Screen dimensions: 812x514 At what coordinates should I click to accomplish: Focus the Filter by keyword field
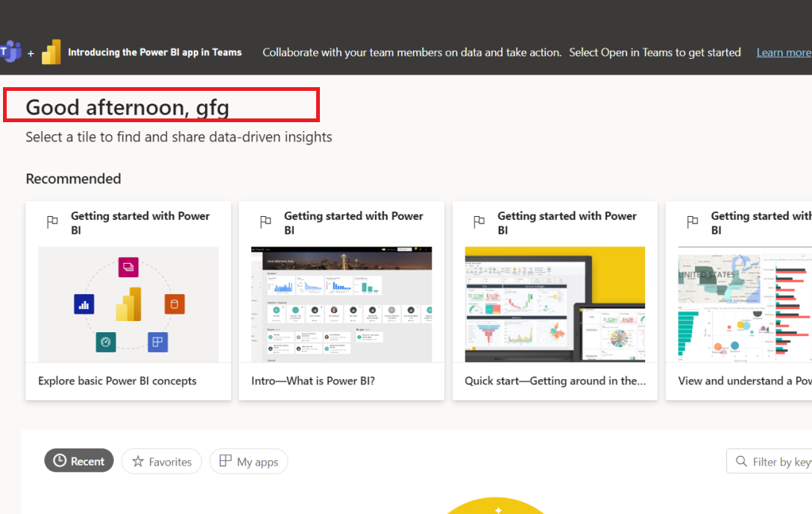coord(769,461)
